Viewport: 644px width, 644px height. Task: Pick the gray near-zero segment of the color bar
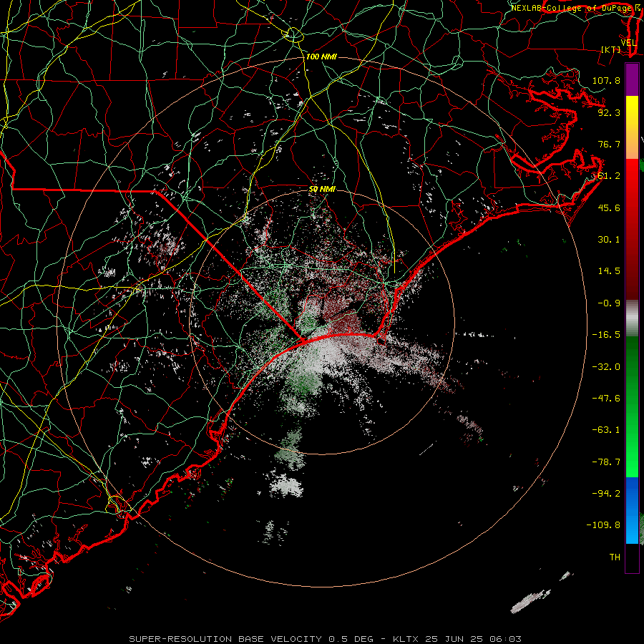[x=632, y=318]
